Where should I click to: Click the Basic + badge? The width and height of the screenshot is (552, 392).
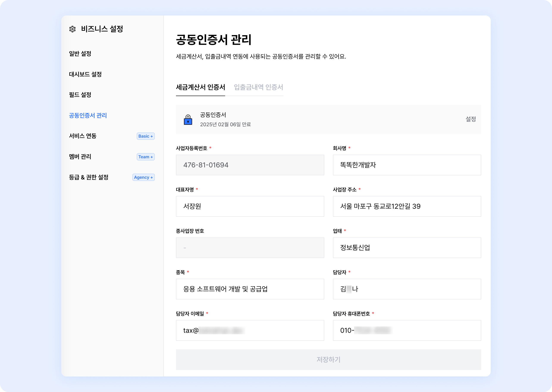point(145,136)
